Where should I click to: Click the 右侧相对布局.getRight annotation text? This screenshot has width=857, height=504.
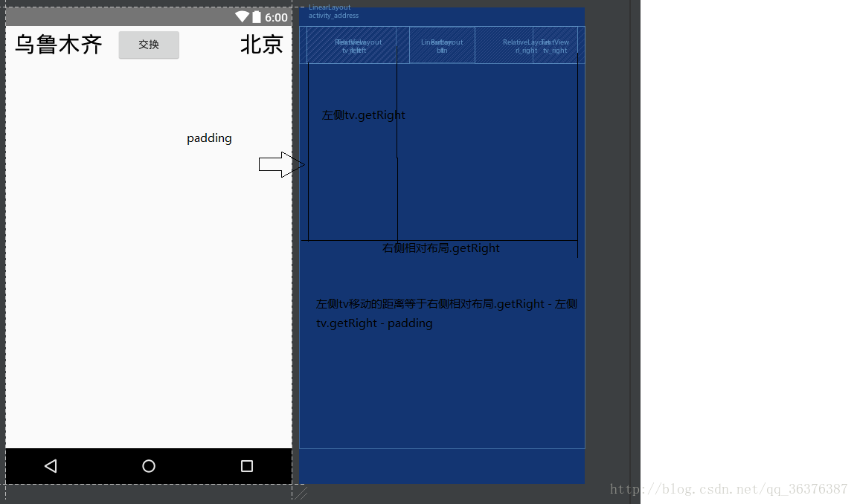(x=439, y=248)
